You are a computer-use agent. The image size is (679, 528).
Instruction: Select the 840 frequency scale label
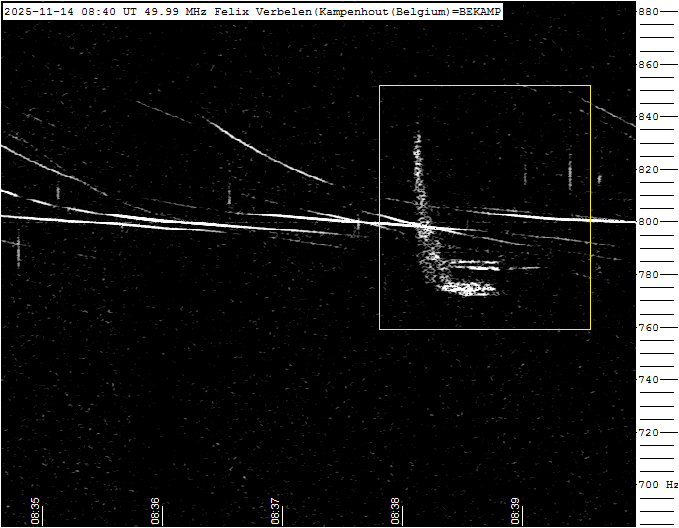click(x=649, y=117)
